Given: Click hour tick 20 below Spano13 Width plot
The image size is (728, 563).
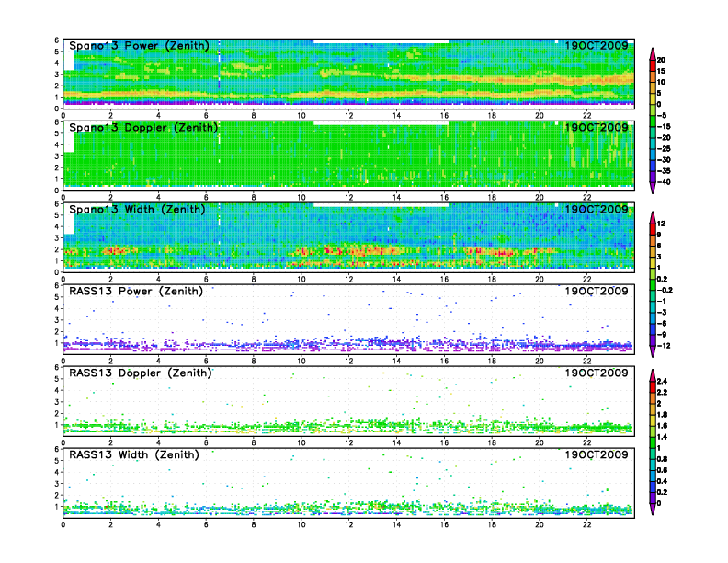Looking at the screenshot, I should pyautogui.click(x=539, y=279).
